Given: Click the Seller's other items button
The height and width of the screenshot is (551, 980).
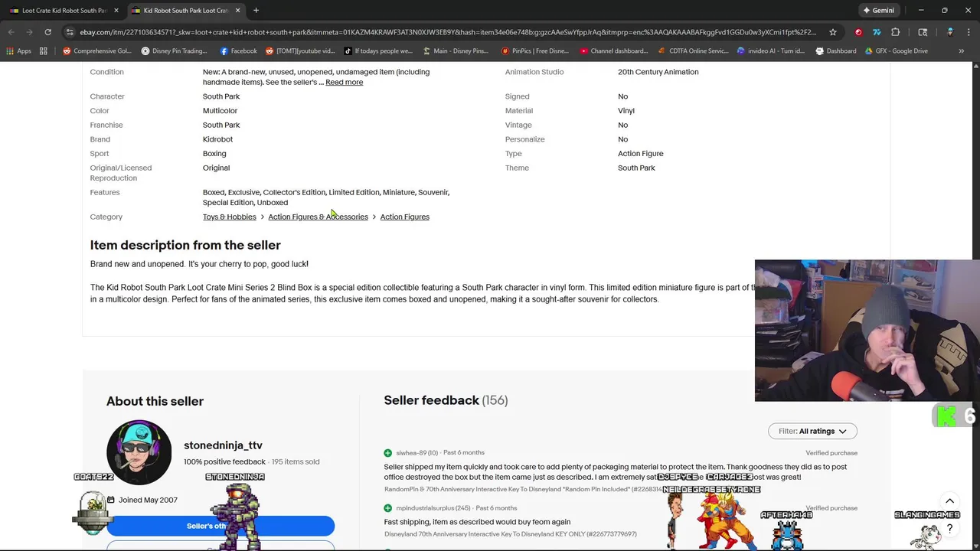Looking at the screenshot, I should 220,526.
